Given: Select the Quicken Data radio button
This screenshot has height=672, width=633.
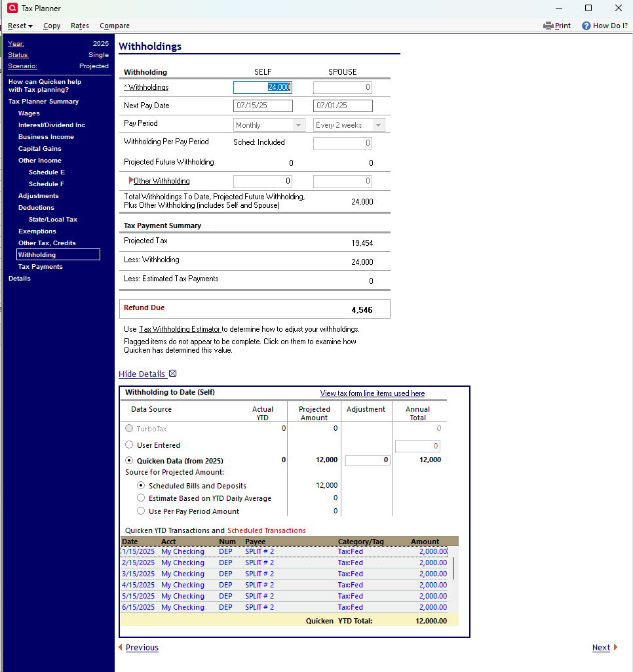Looking at the screenshot, I should pos(129,460).
